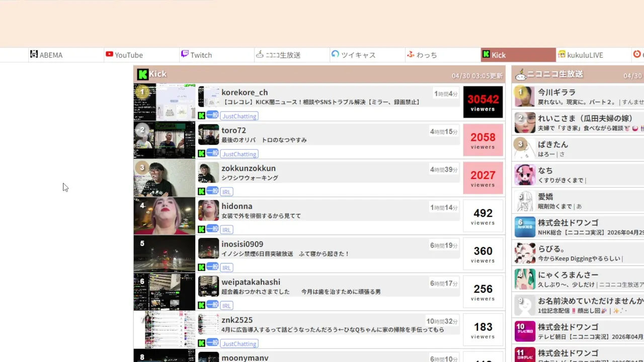Open stream title 女装で外を徘徊するから見てて
Screen dimensions: 644x362
[x=262, y=216]
